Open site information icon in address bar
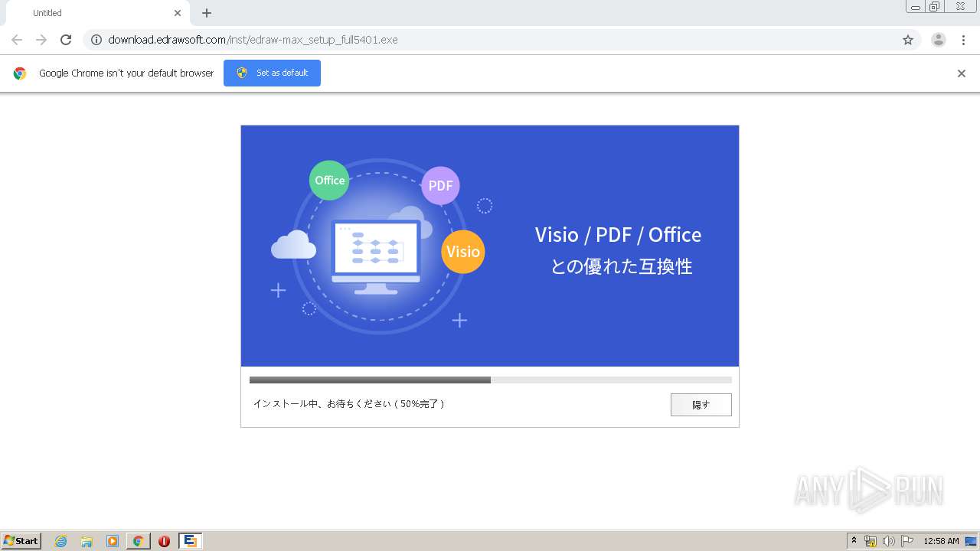 click(x=96, y=40)
